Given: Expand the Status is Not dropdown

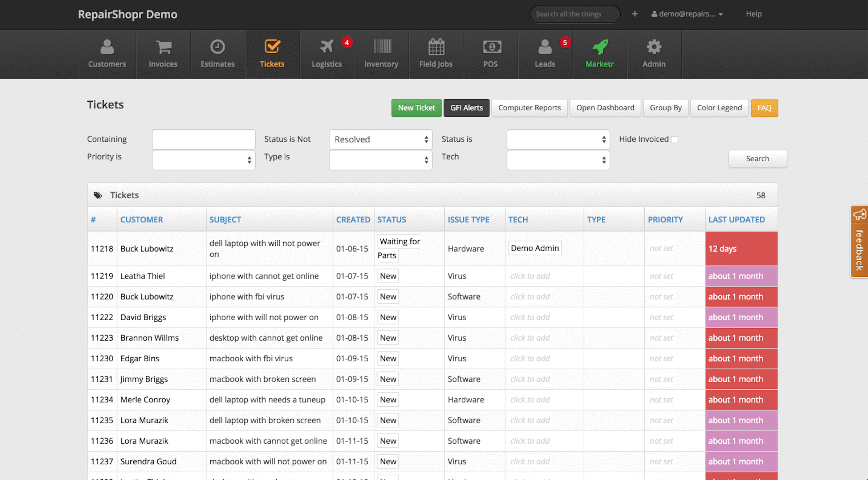Looking at the screenshot, I should pyautogui.click(x=380, y=139).
